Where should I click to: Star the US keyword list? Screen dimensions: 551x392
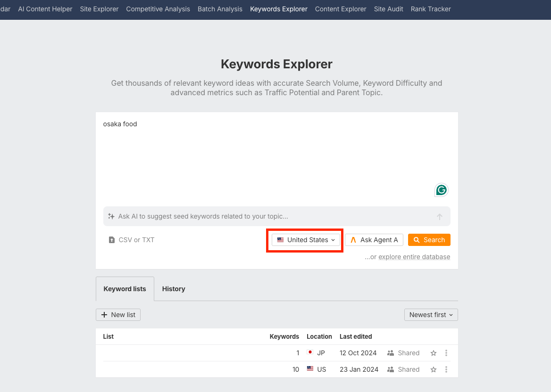[x=434, y=369]
